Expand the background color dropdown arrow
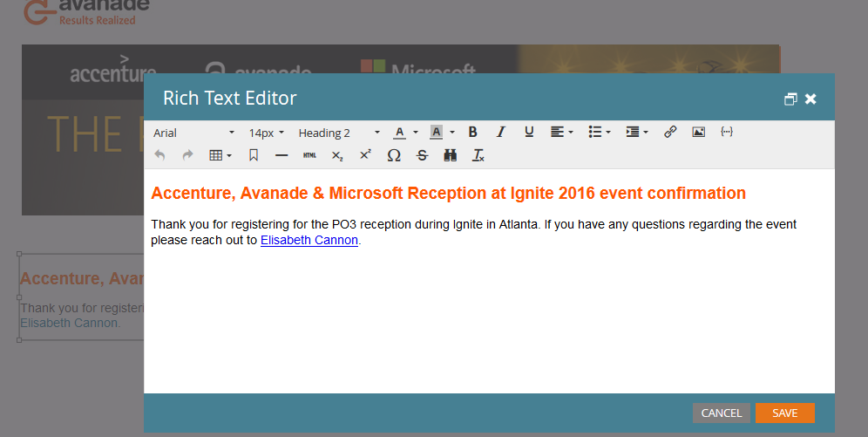 click(x=451, y=133)
